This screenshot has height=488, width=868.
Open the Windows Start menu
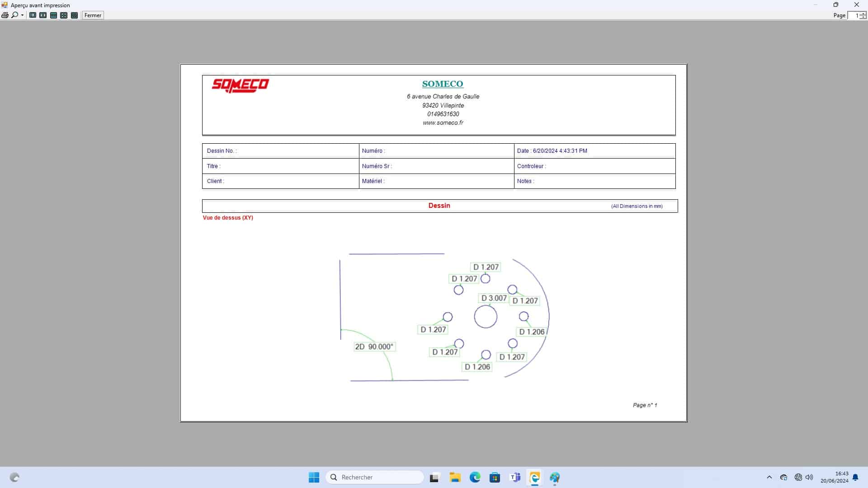[x=314, y=477]
